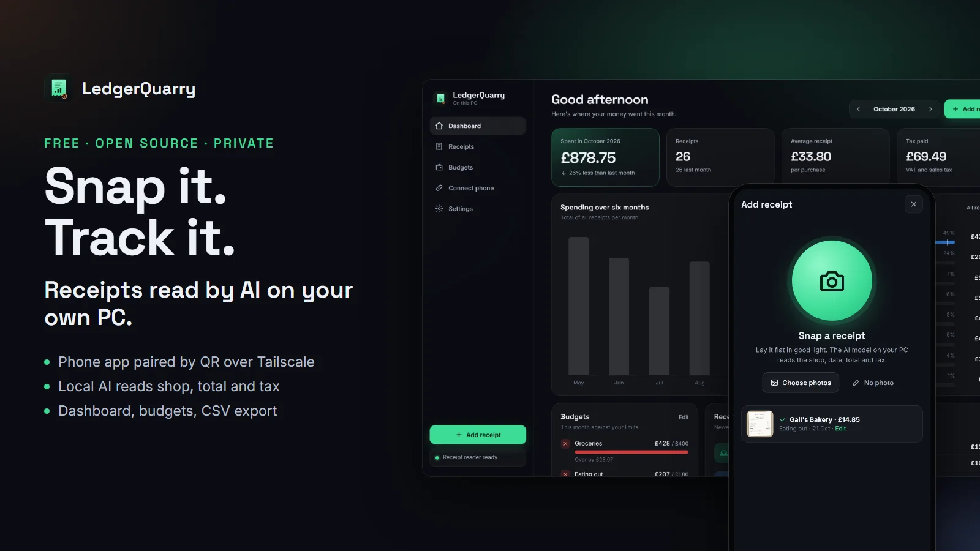Click the Groceries budget progress bar
The width and height of the screenshot is (980, 551).
pyautogui.click(x=631, y=452)
